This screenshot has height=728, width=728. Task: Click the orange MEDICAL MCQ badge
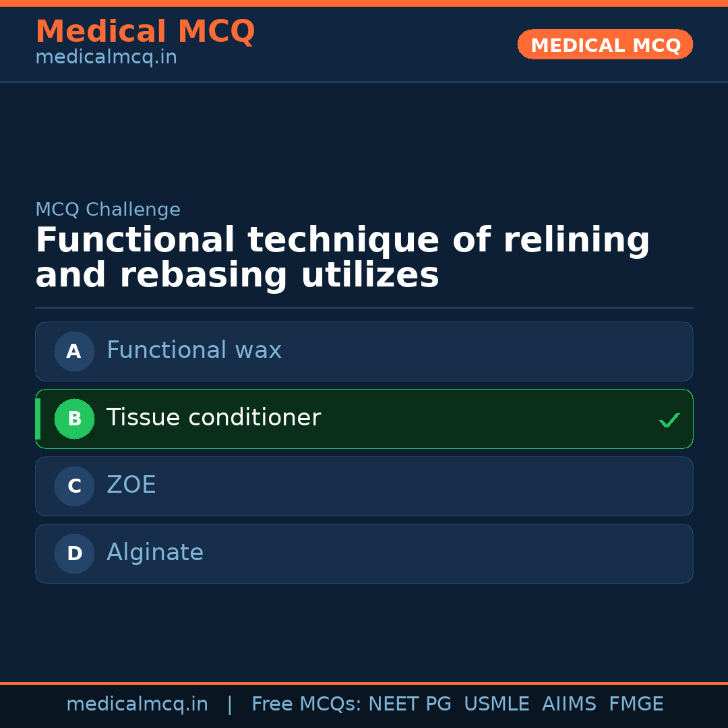click(x=605, y=44)
